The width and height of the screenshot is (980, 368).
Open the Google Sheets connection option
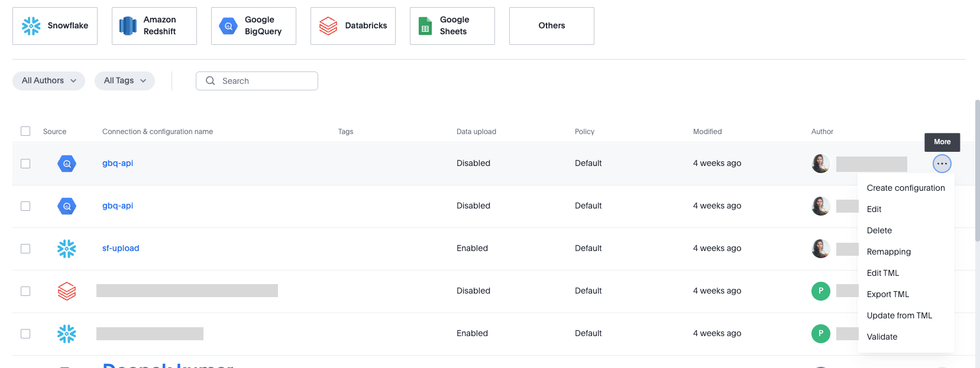[x=452, y=26]
